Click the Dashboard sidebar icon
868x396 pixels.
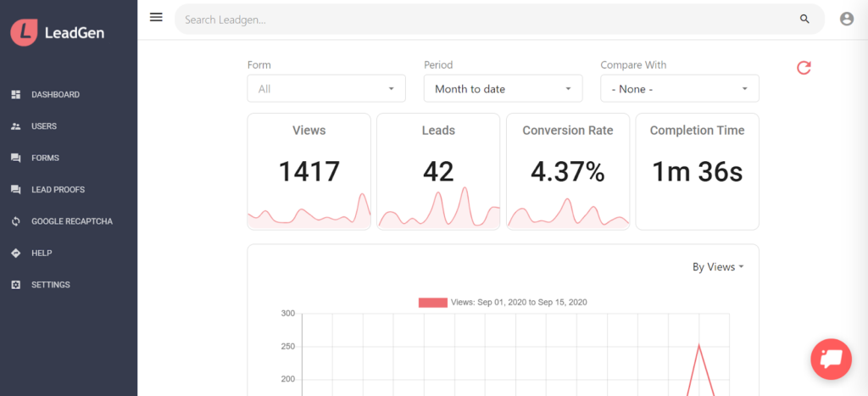(15, 95)
